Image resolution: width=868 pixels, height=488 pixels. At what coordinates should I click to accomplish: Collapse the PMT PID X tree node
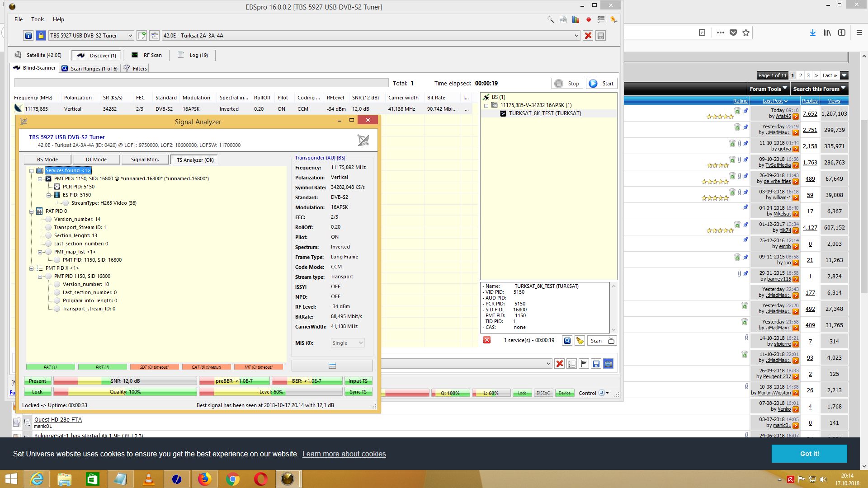(x=32, y=268)
